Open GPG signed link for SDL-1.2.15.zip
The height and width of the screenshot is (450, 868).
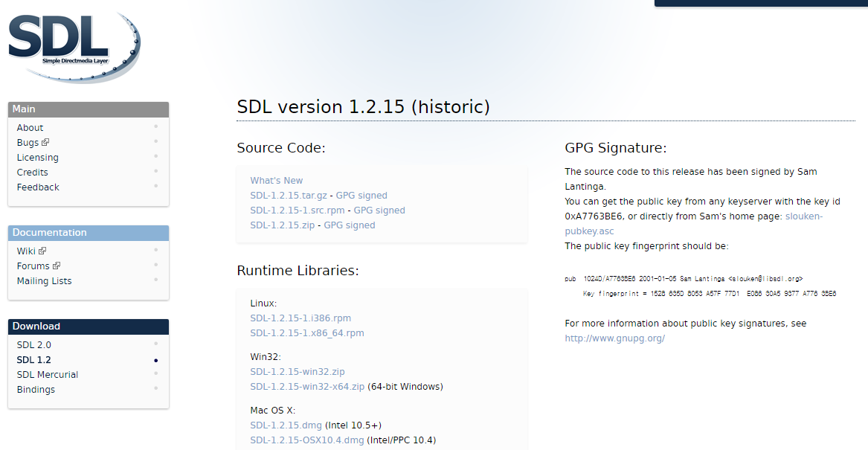pyautogui.click(x=350, y=225)
